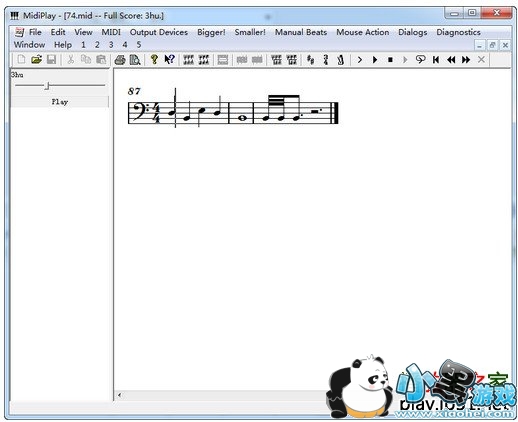The height and width of the screenshot is (422, 518).
Task: Click the Play button in the left panel
Action: (x=60, y=102)
